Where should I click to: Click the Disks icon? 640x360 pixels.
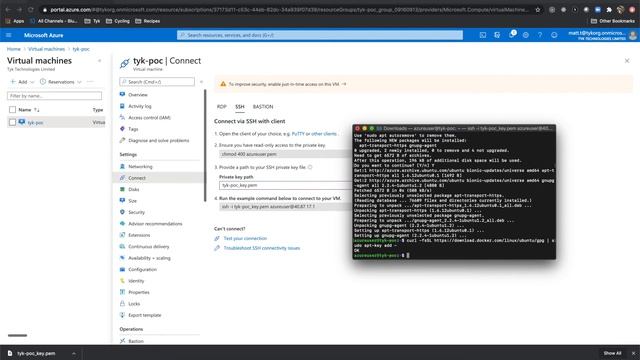click(x=122, y=189)
